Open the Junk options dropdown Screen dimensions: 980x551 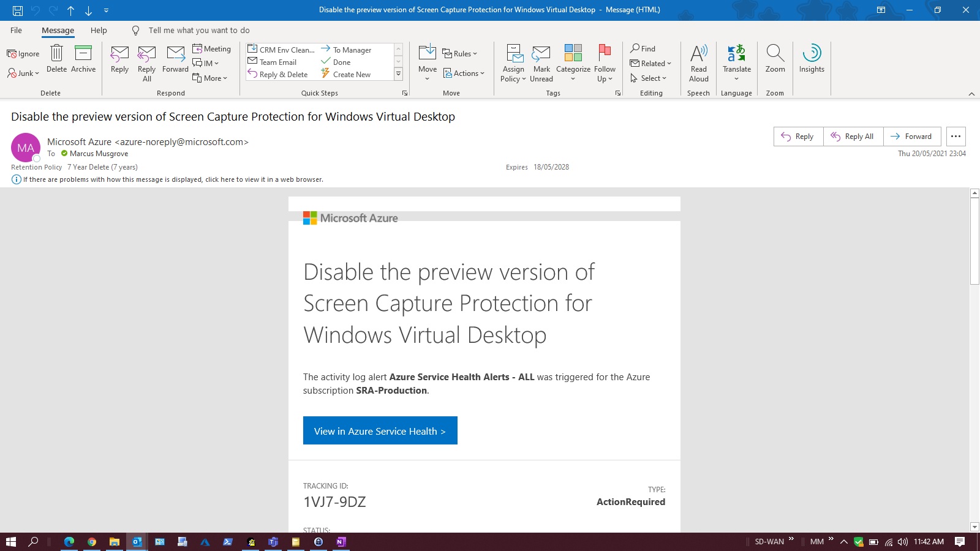pyautogui.click(x=23, y=73)
